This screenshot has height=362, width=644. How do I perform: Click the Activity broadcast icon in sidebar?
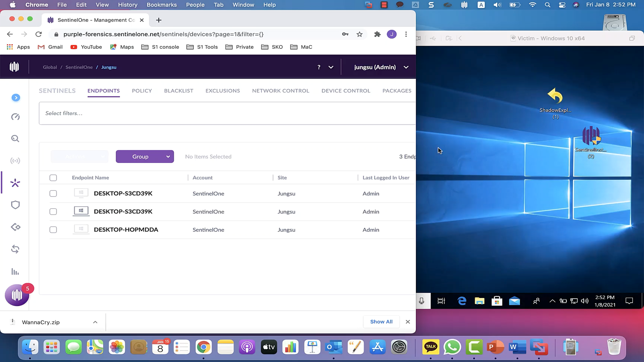click(x=15, y=161)
